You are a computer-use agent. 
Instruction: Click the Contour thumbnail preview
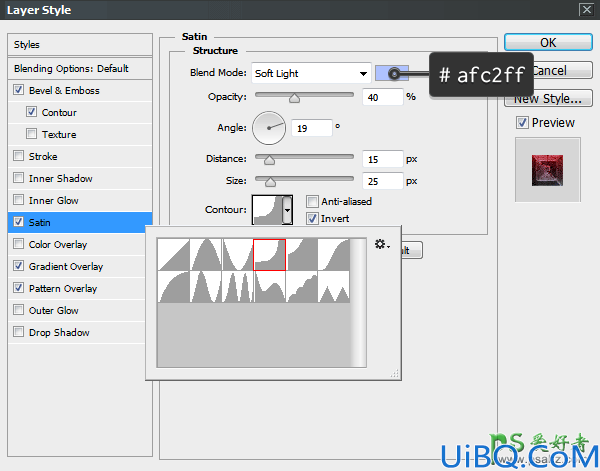coord(267,210)
